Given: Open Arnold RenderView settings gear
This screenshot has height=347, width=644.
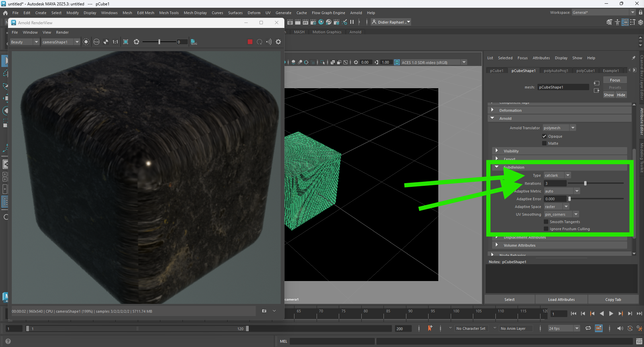Looking at the screenshot, I should point(278,42).
